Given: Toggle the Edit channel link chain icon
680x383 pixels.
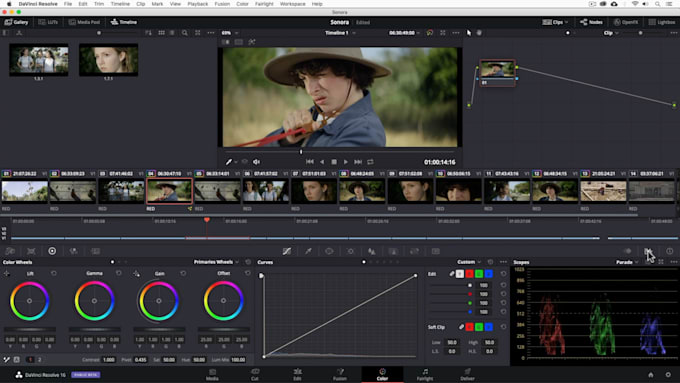Looking at the screenshot, I should click(451, 274).
